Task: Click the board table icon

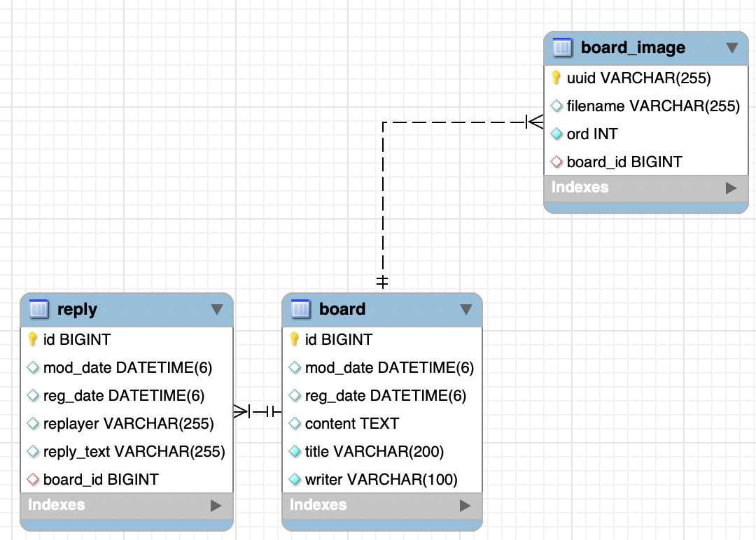Action: [300, 309]
